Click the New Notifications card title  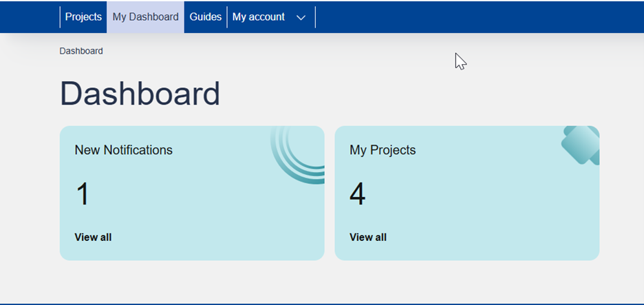tap(124, 150)
